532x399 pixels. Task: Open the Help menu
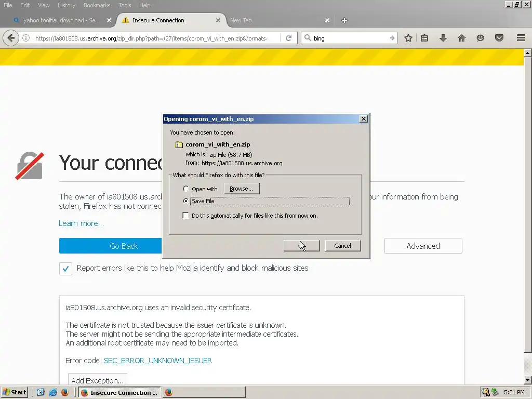click(x=144, y=5)
